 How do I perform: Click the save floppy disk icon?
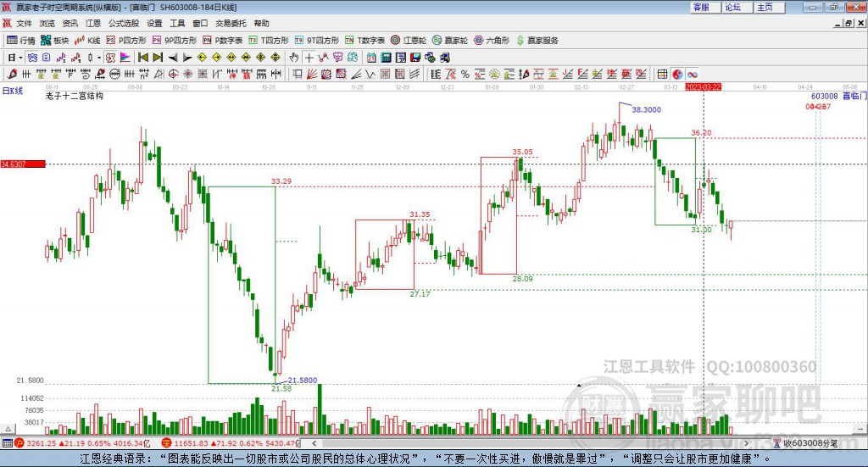point(415,58)
